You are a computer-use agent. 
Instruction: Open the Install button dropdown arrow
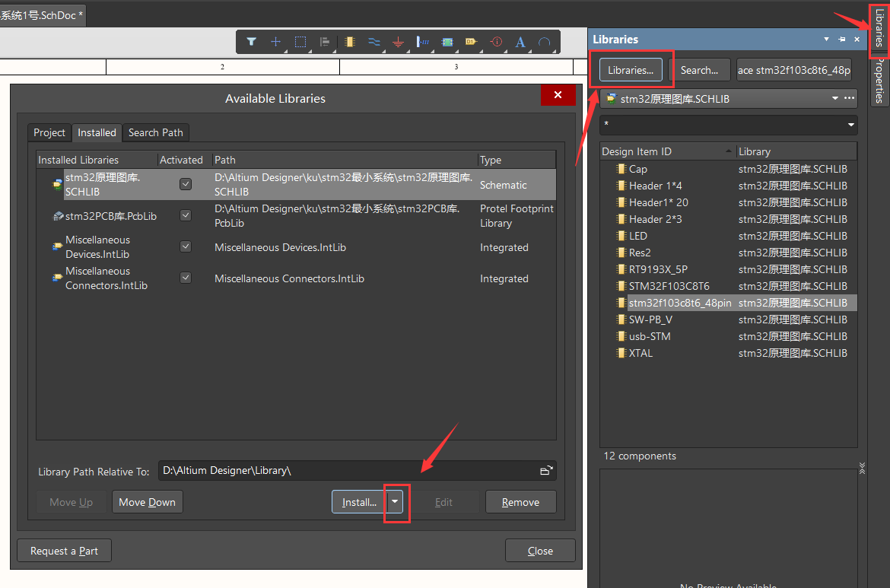click(395, 502)
